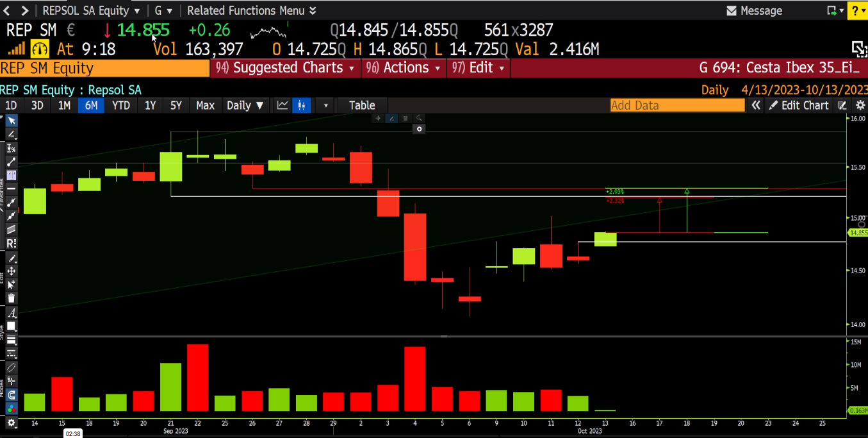The image size is (868, 438).
Task: Open the yellow help question mark menu
Action: pyautogui.click(x=857, y=10)
